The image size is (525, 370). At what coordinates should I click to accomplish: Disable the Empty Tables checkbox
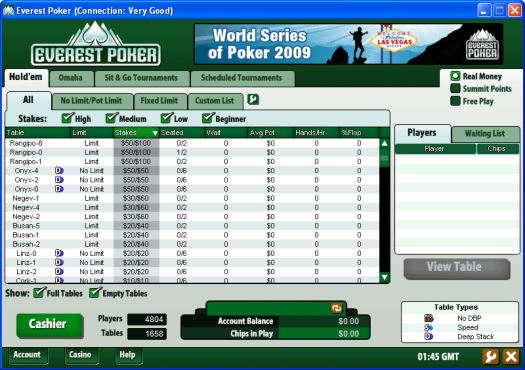pos(95,292)
